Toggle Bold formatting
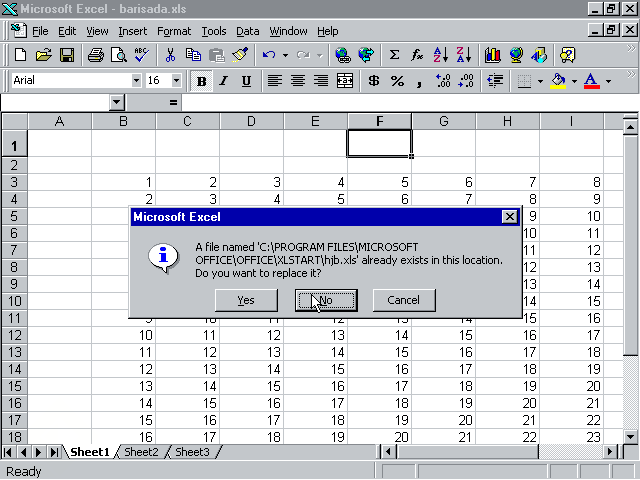 click(x=201, y=81)
